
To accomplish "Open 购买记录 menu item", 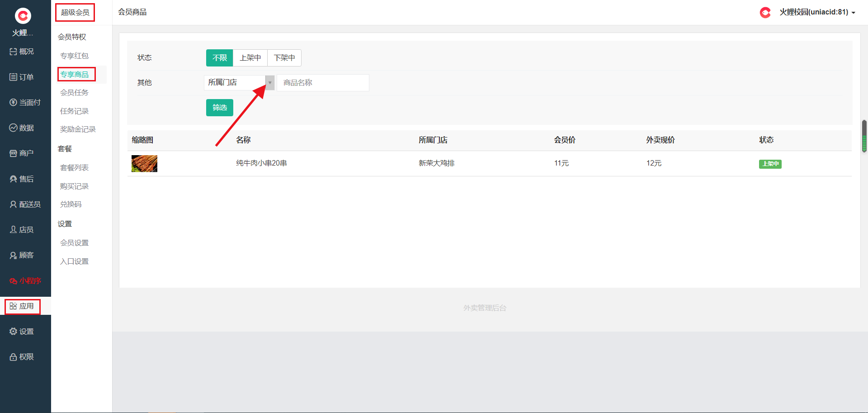I will [x=75, y=186].
